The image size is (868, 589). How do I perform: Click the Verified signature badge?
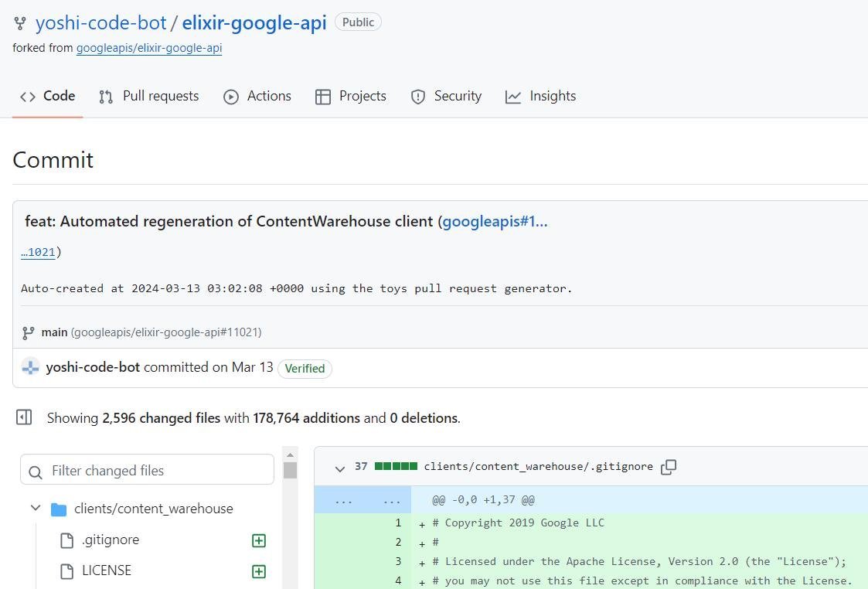pyautogui.click(x=305, y=369)
